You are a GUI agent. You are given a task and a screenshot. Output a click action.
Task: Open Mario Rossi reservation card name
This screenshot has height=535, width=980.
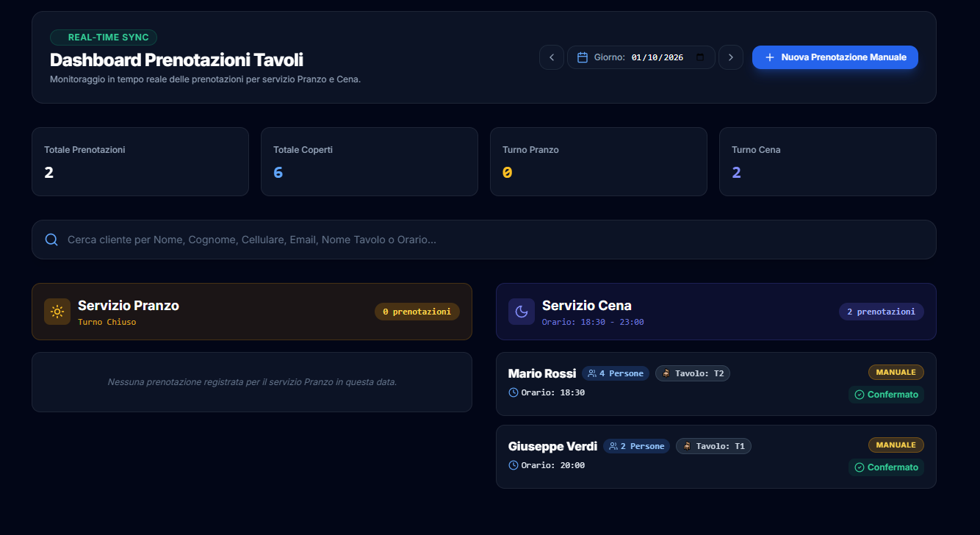point(542,373)
